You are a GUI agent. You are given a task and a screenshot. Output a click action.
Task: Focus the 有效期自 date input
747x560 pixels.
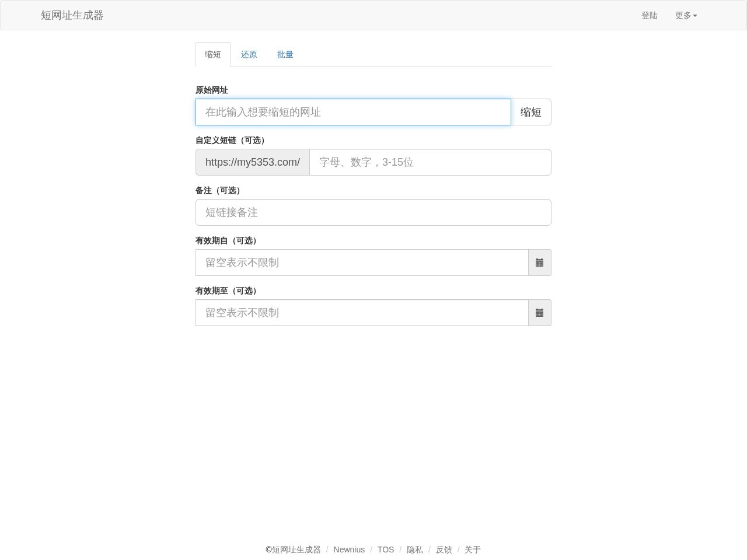(362, 262)
